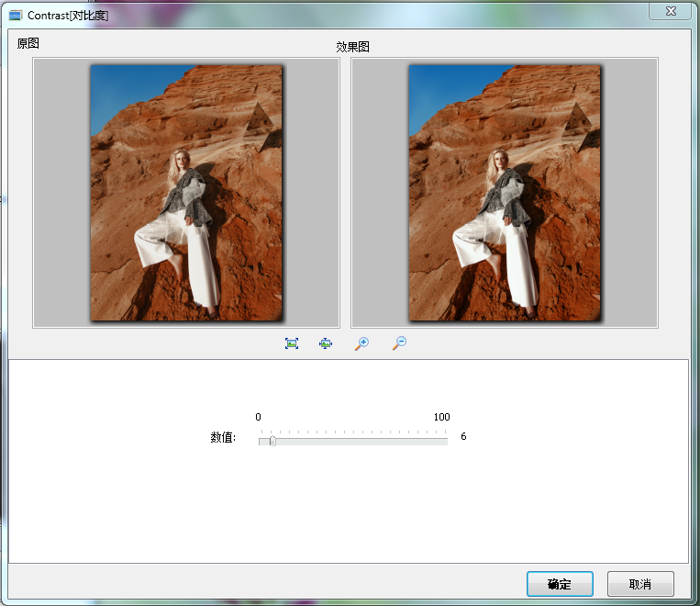
Task: Click the right end of contrast slider track
Action: (x=445, y=442)
